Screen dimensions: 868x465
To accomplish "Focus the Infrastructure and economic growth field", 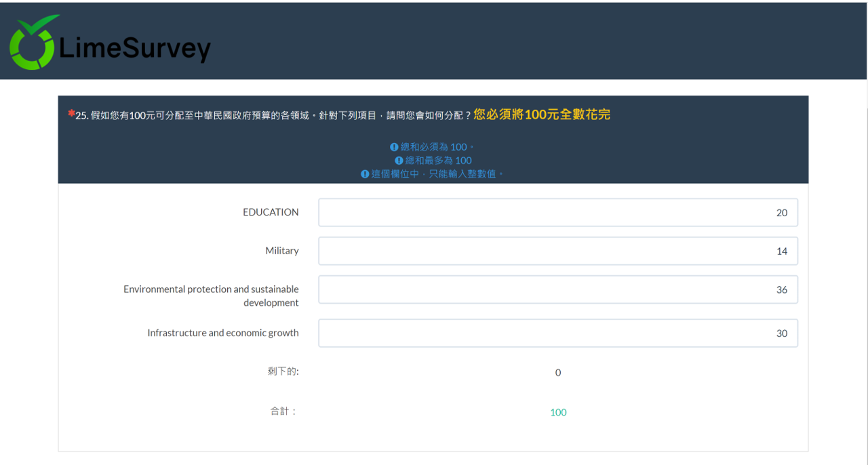I will pos(557,333).
